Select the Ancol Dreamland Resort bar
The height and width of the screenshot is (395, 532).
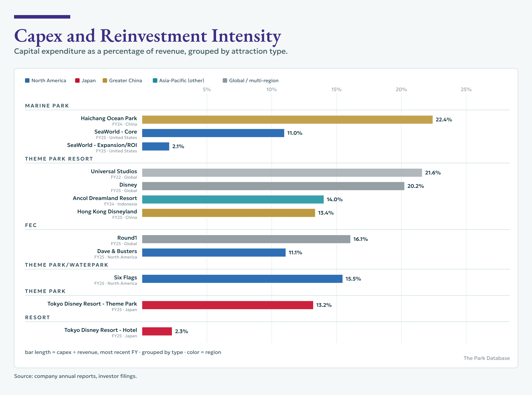(233, 200)
